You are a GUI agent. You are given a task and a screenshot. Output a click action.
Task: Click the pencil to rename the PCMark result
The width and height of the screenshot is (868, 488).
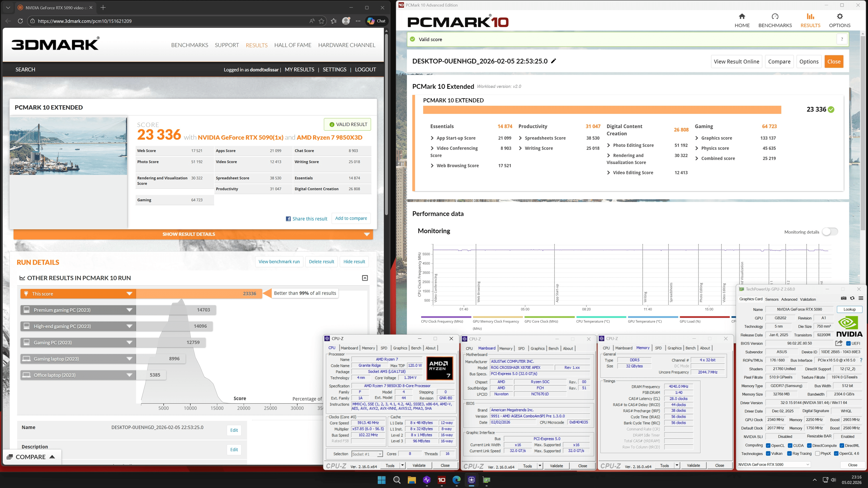pos(553,61)
